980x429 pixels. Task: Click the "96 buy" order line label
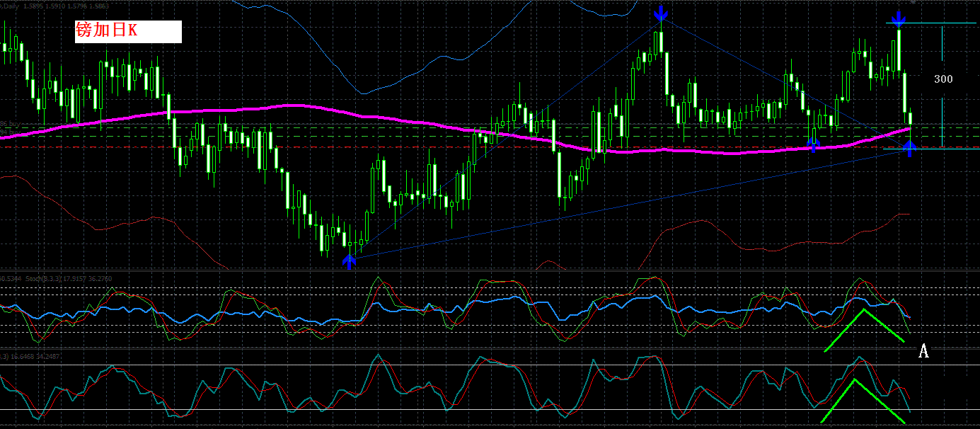pos(10,124)
